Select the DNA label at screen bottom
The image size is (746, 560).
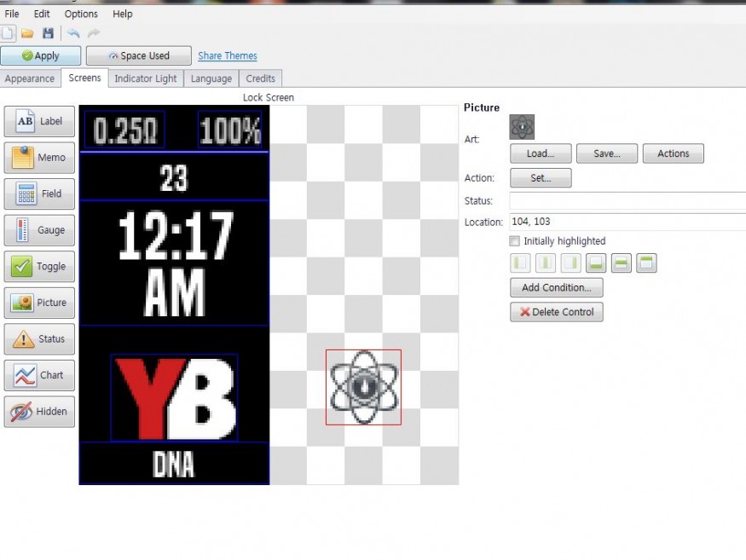click(x=174, y=464)
